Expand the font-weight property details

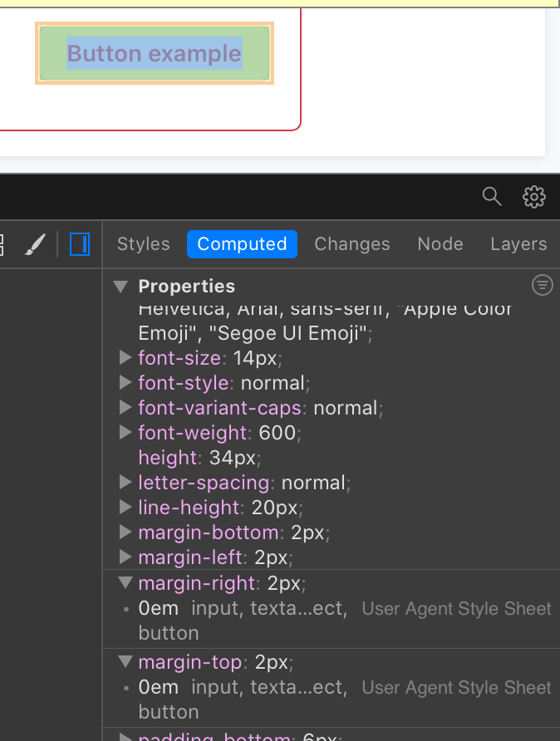125,433
